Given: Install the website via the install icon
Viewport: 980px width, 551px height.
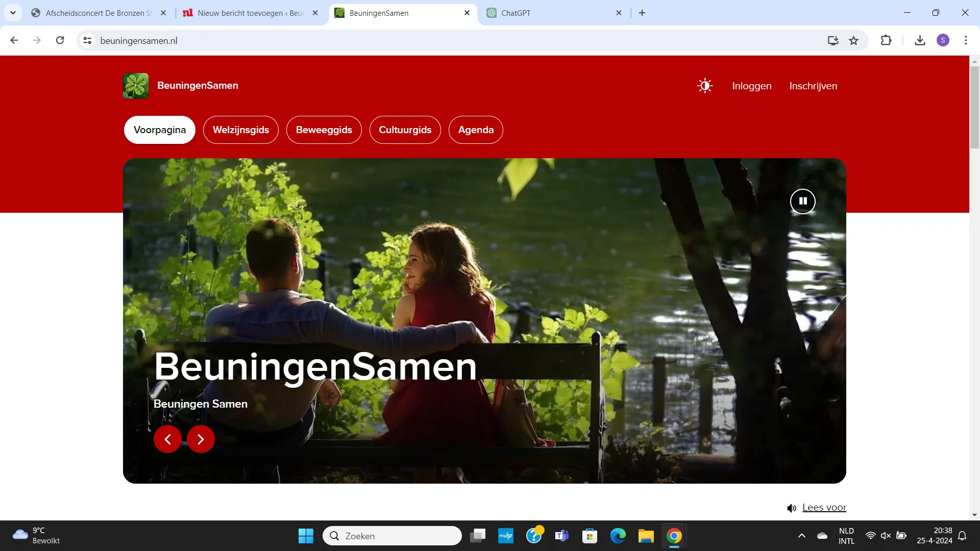Looking at the screenshot, I should click(833, 40).
